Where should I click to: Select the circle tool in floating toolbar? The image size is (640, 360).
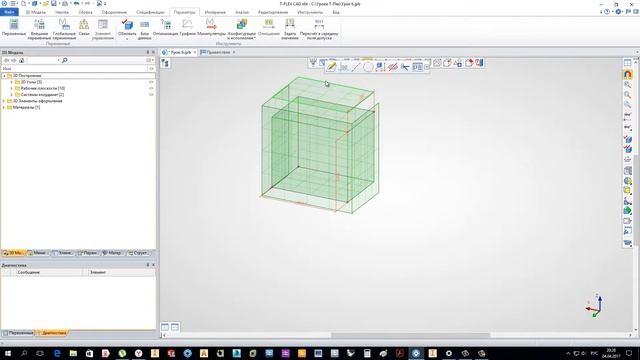368,67
